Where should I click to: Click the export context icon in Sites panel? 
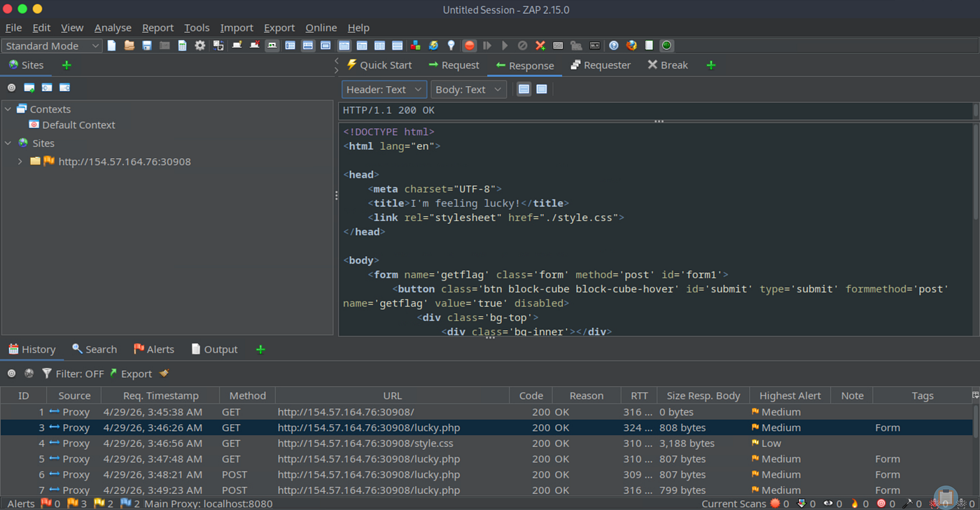pyautogui.click(x=64, y=87)
